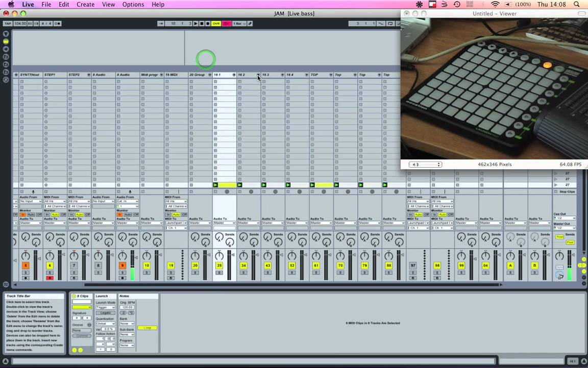Launch the clip in track 16 3
This screenshot has width=588, height=368.
point(263,185)
